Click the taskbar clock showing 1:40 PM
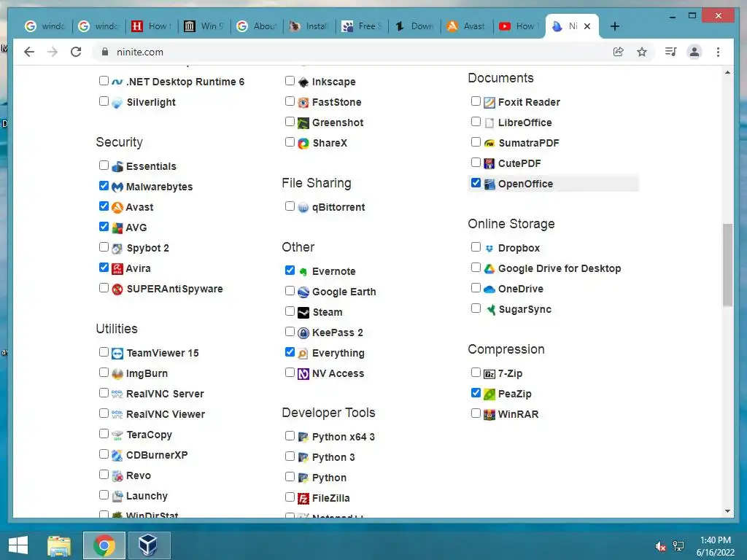 pos(715,546)
